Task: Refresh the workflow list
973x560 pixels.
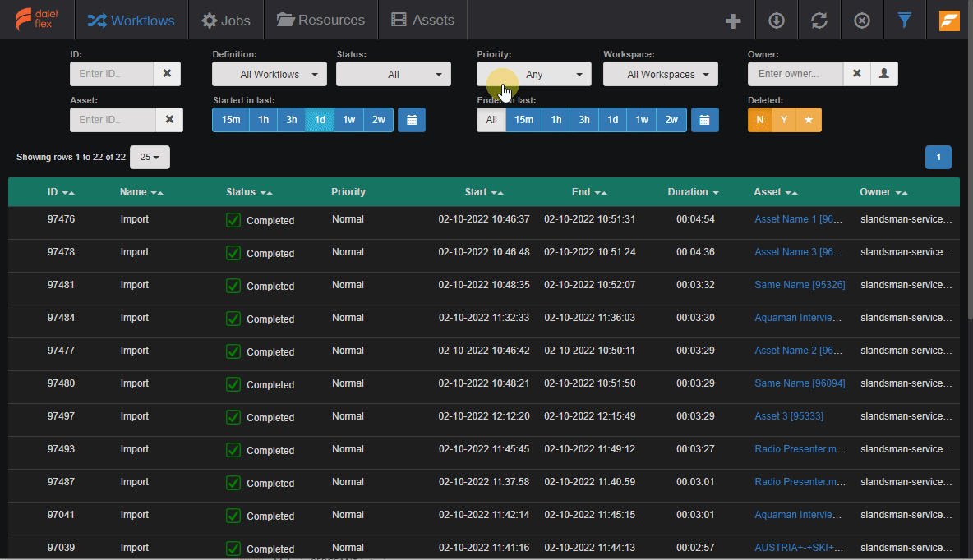Action: [x=819, y=20]
